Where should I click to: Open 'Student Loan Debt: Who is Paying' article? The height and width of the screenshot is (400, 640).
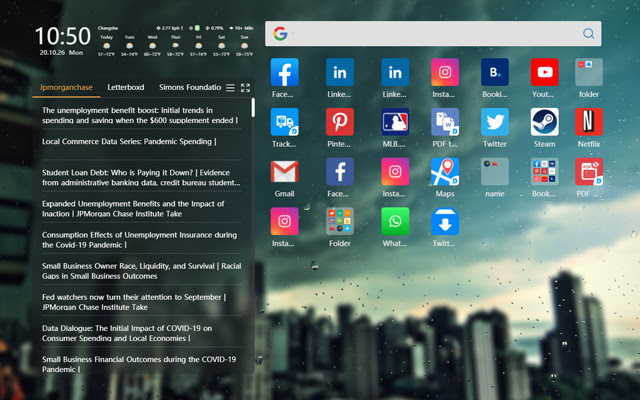click(142, 178)
